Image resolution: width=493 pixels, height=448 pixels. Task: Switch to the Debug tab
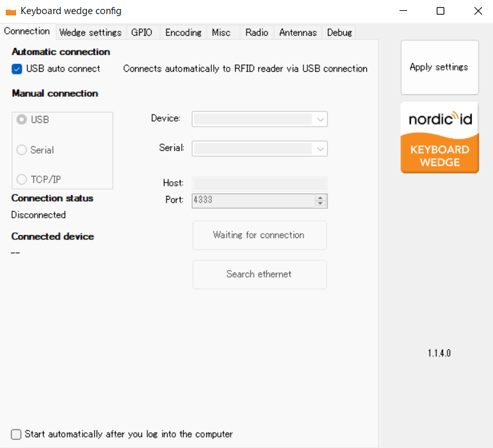[339, 32]
